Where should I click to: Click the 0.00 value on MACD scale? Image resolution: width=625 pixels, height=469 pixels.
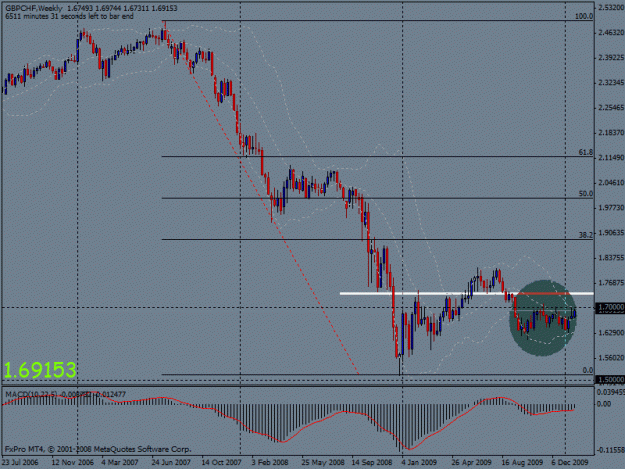(x=604, y=404)
